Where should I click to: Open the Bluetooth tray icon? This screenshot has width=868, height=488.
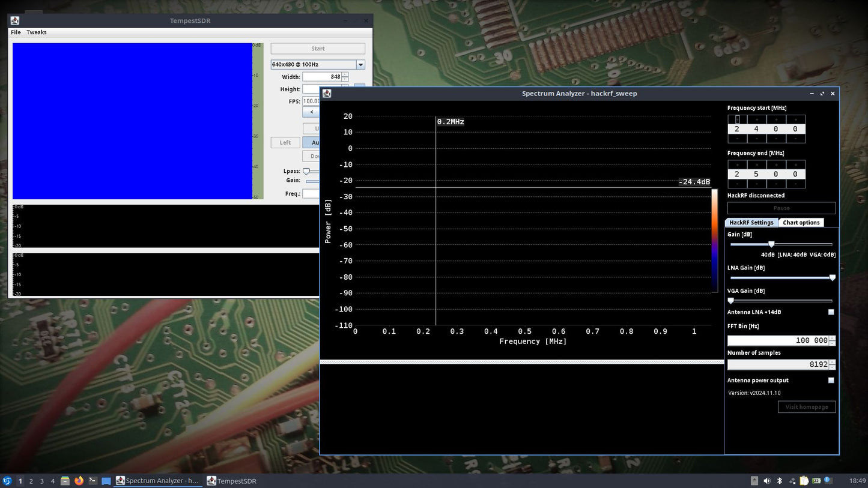point(780,481)
